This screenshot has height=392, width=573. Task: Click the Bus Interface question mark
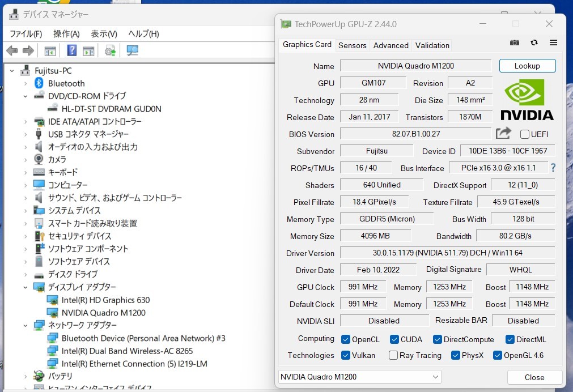point(553,168)
